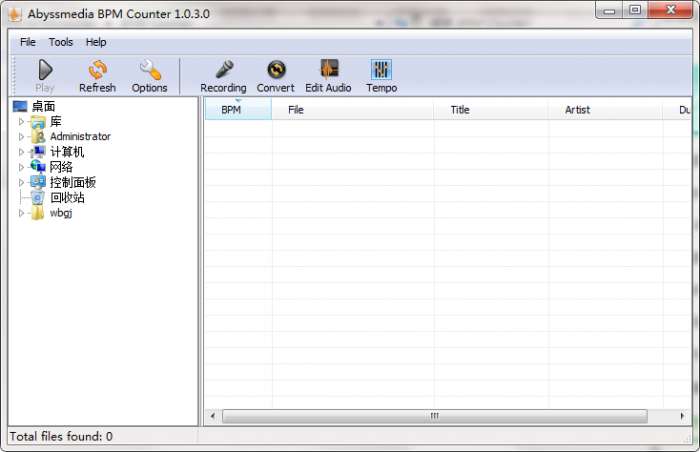
Task: Select the 计算机 tree label
Action: coord(67,152)
